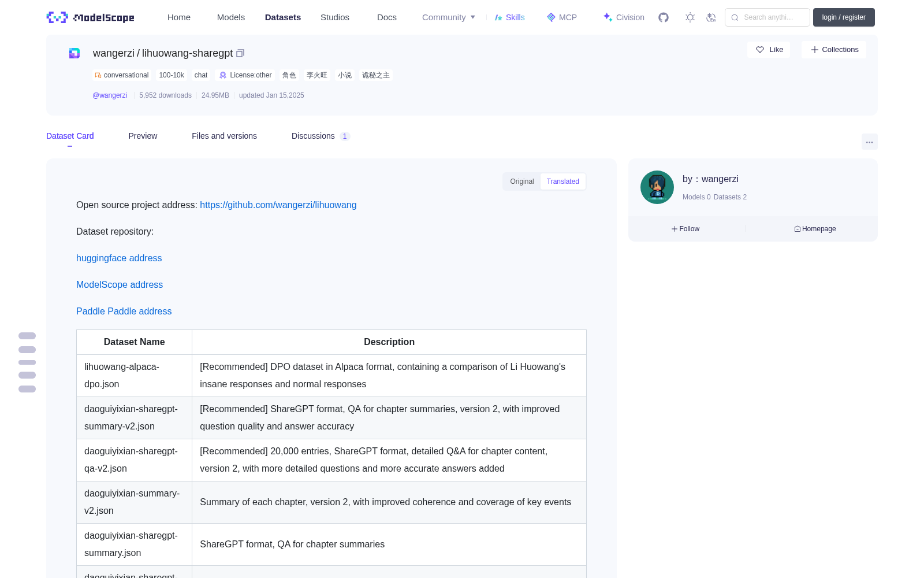The width and height of the screenshot is (924, 578).
Task: Click the 'daoguiyixian-summary-v2.json' cell
Action: point(134,502)
